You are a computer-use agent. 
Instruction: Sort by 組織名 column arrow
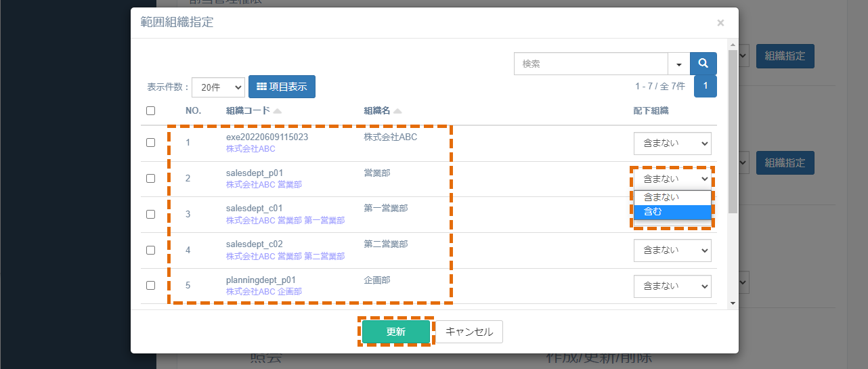click(x=397, y=111)
